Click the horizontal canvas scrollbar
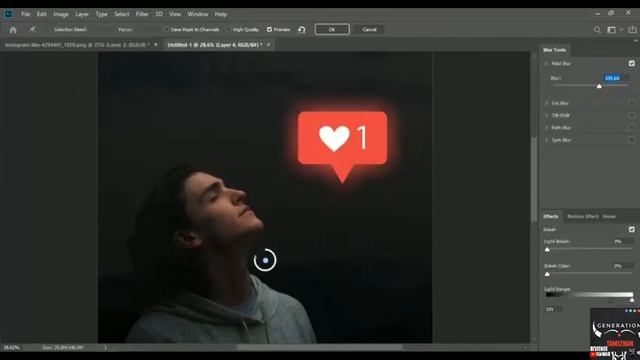Viewport: 640px width, 360px height. click(x=319, y=347)
